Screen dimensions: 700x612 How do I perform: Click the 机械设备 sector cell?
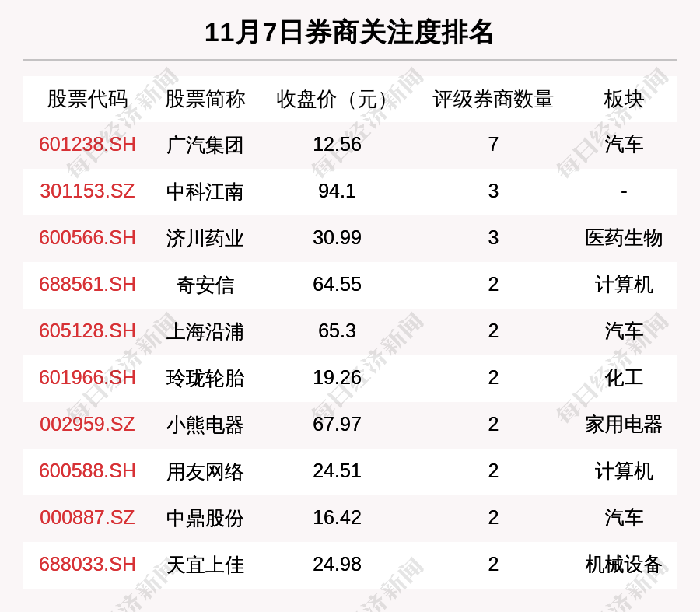(624, 565)
